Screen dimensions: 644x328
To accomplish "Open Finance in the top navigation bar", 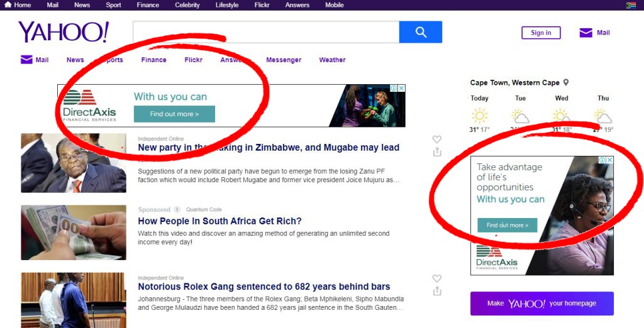I will [148, 5].
